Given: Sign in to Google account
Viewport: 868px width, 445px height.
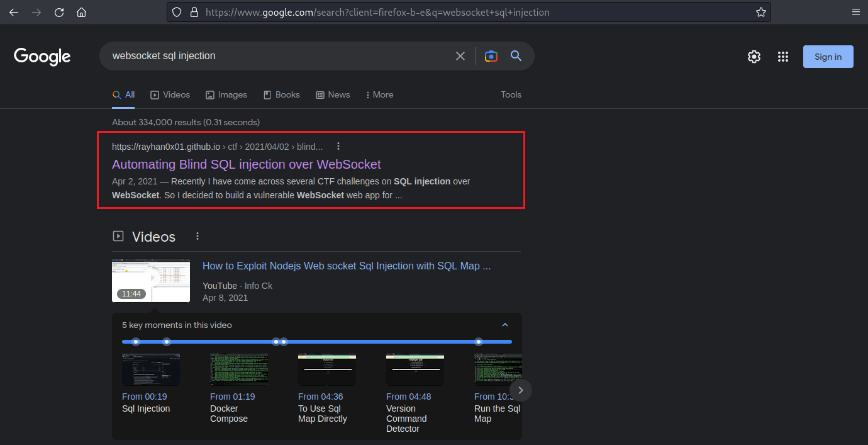Looking at the screenshot, I should pos(828,57).
